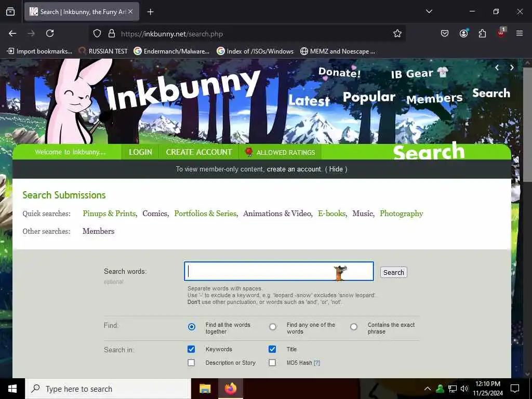Enable the MD5 Hash checkbox
The image size is (532, 399).
(272, 363)
